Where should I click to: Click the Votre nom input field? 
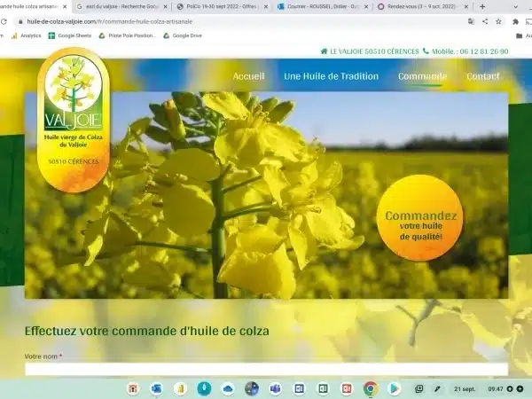click(266, 369)
